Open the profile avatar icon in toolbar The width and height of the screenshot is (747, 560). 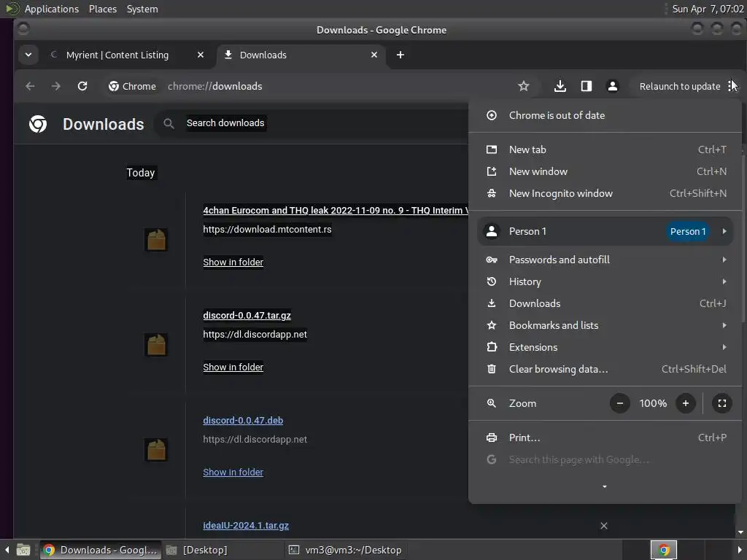[x=613, y=86]
